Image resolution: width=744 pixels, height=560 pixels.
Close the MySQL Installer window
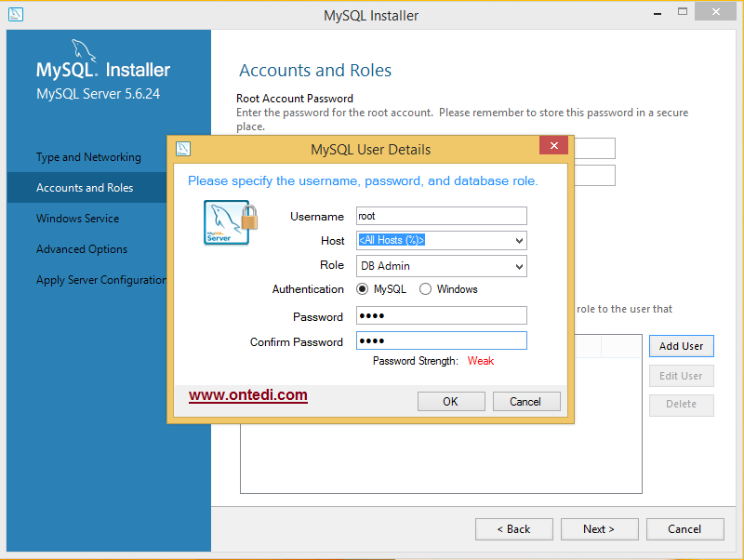pyautogui.click(x=715, y=12)
